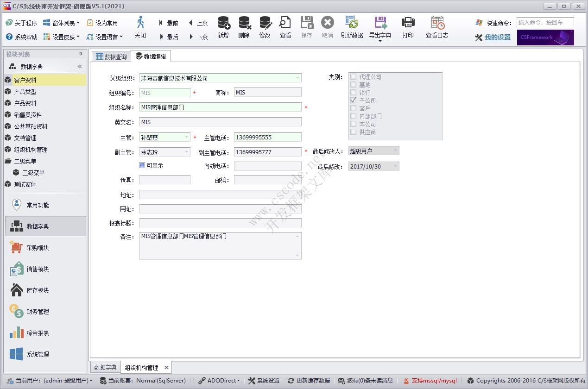Image resolution: width=588 pixels, height=389 pixels.
Task: Check the 客户 category checkbox
Action: [354, 108]
